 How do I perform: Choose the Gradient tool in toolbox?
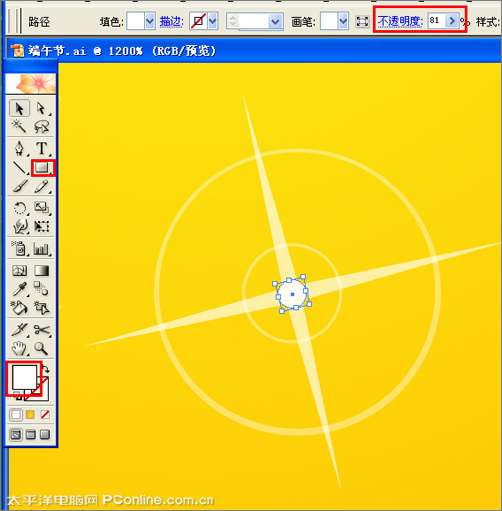point(41,270)
